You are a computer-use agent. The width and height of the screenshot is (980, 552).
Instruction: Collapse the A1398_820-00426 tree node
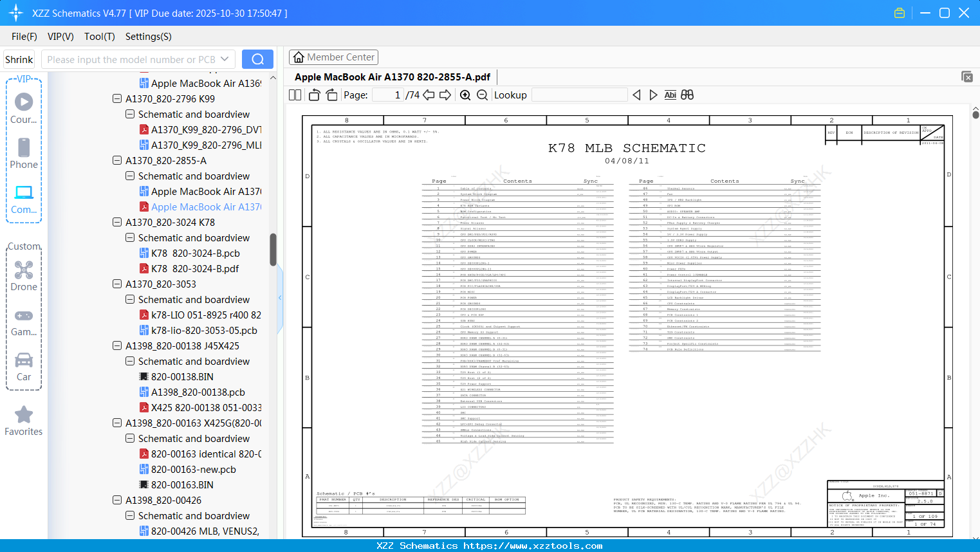pyautogui.click(x=117, y=500)
